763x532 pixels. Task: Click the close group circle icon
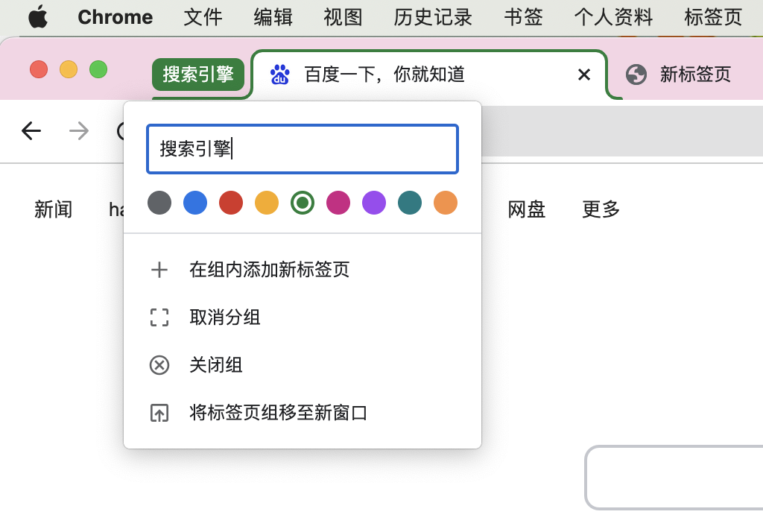pos(159,365)
